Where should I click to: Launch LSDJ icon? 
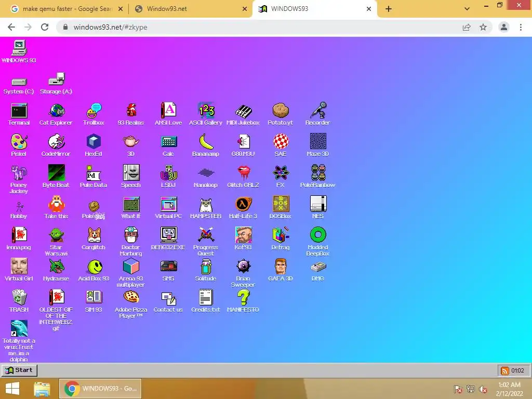(x=168, y=177)
